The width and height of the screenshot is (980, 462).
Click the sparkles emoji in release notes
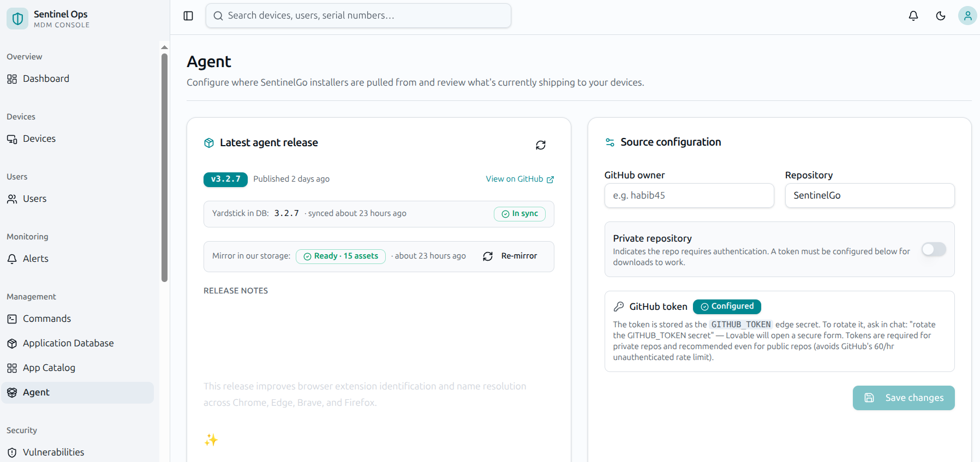pos(211,440)
